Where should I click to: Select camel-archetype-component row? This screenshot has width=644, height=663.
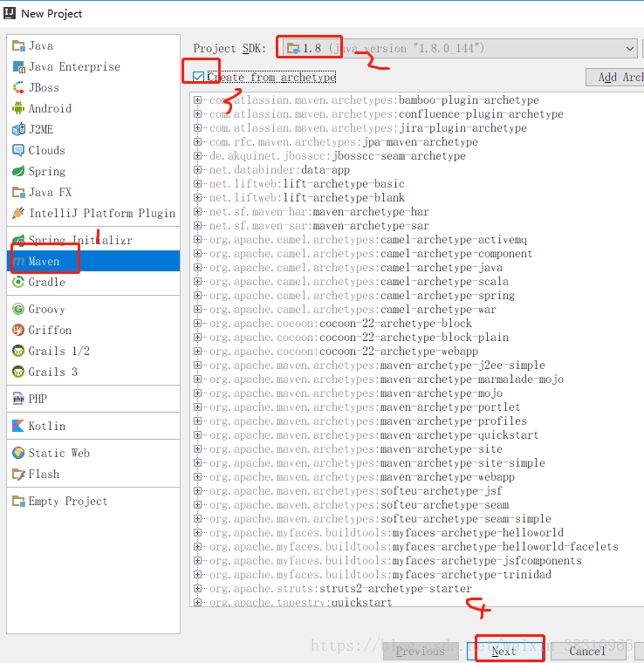[x=371, y=253]
